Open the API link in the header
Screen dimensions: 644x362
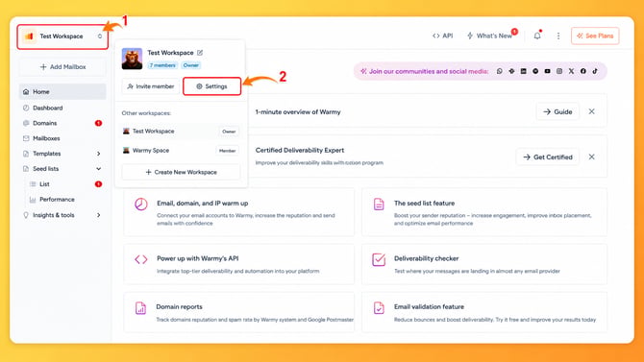coord(442,36)
